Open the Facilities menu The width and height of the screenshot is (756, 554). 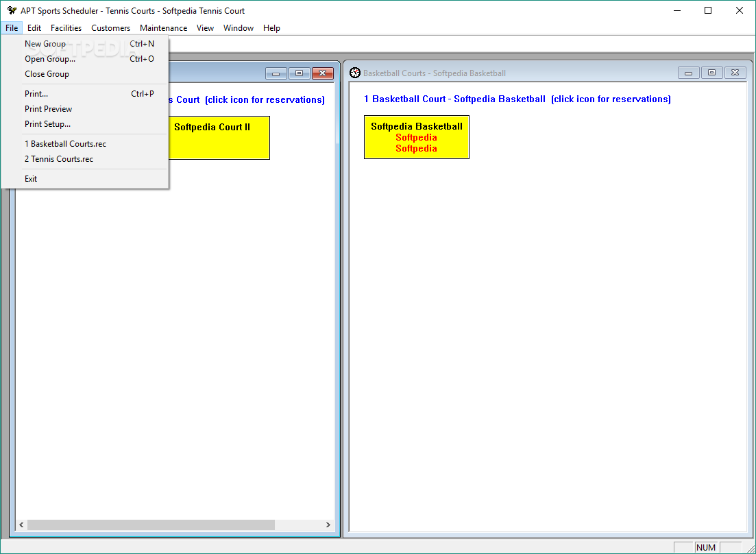coord(66,28)
